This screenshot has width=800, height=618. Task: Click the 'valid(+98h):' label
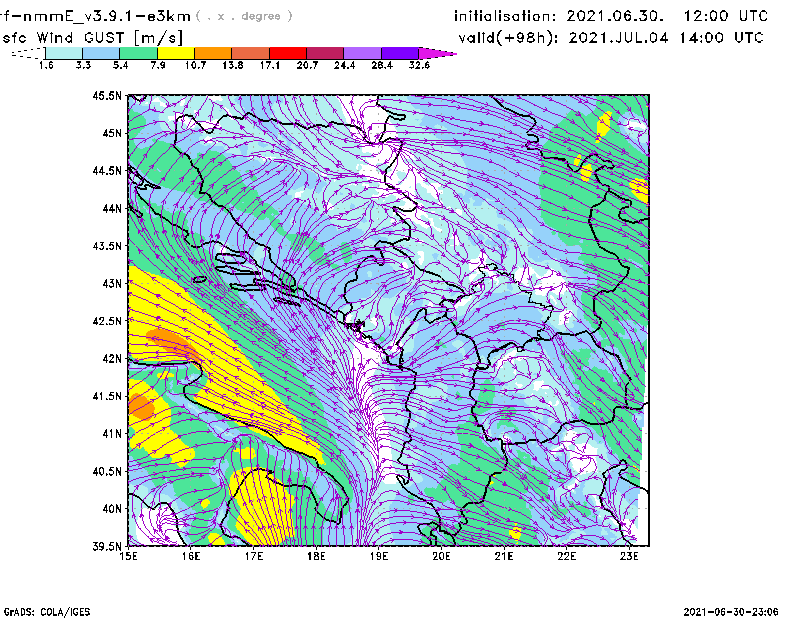(509, 38)
